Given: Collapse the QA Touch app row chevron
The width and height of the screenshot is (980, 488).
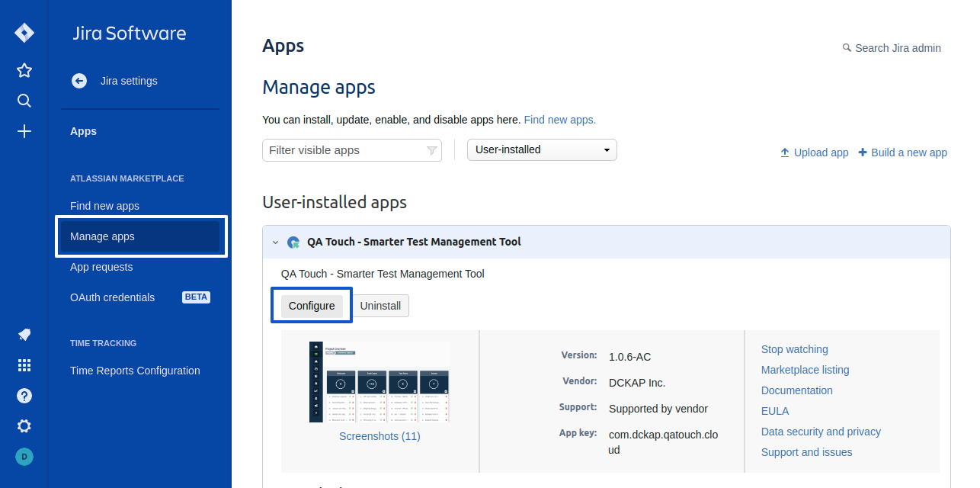Looking at the screenshot, I should click(275, 242).
